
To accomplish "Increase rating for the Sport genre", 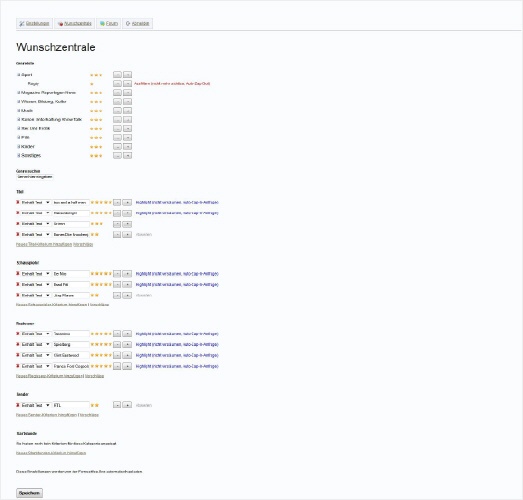I will [x=127, y=75].
